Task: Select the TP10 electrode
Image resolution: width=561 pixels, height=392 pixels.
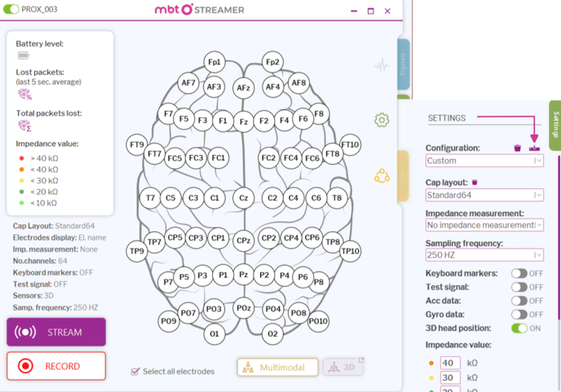Action: pyautogui.click(x=351, y=251)
